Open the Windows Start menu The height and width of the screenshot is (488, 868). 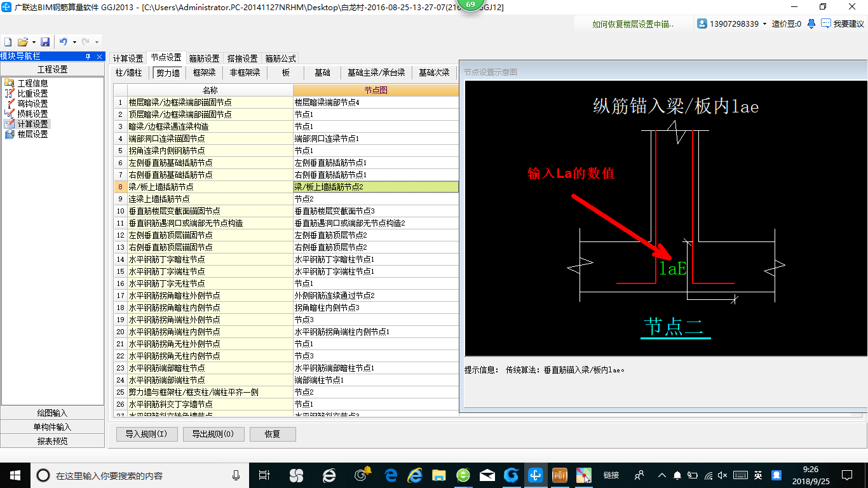15,475
